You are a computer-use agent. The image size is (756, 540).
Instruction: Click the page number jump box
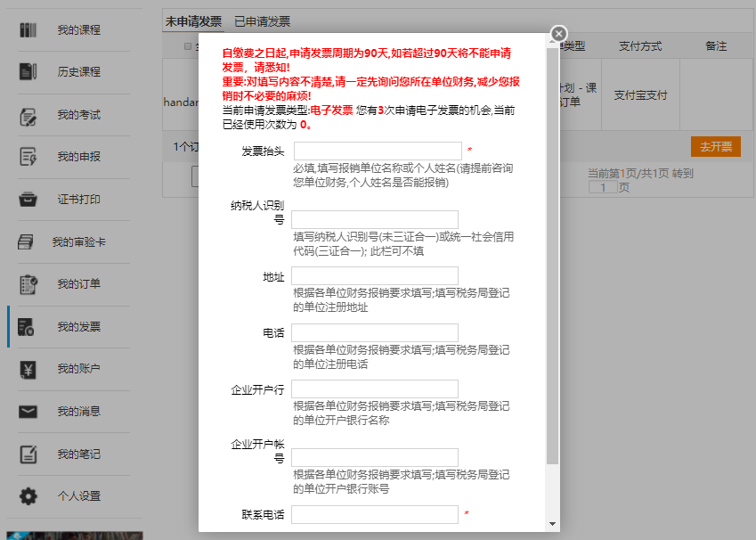pyautogui.click(x=603, y=188)
